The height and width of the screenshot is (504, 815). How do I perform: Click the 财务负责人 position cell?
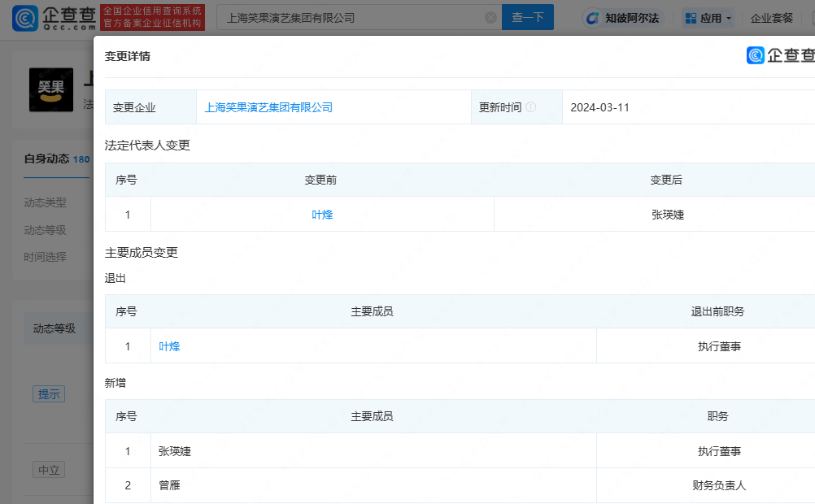[x=719, y=485]
